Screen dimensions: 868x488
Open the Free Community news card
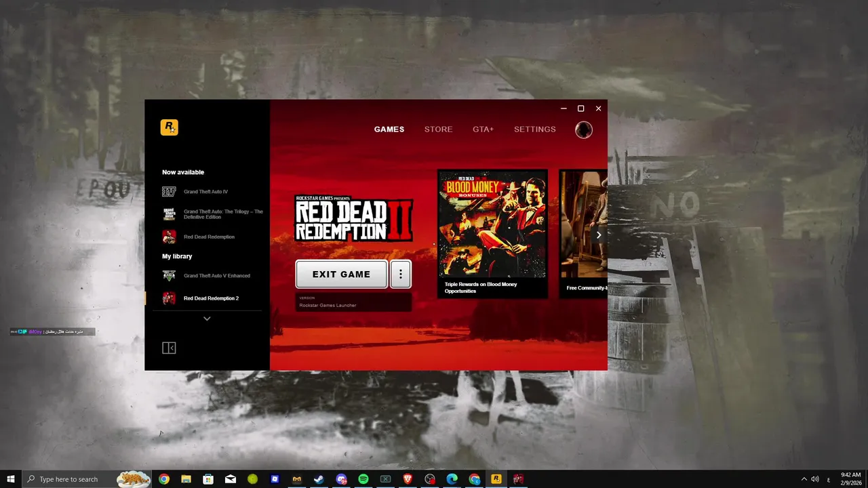(583, 234)
